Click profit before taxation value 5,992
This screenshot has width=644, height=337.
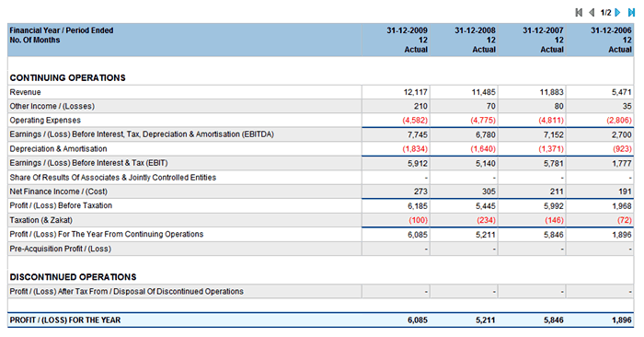click(554, 206)
